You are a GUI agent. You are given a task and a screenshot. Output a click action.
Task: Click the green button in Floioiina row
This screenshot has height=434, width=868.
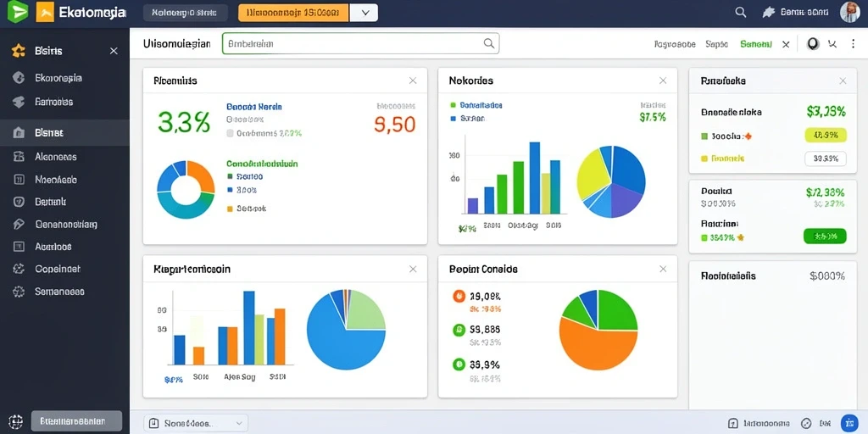pyautogui.click(x=825, y=236)
